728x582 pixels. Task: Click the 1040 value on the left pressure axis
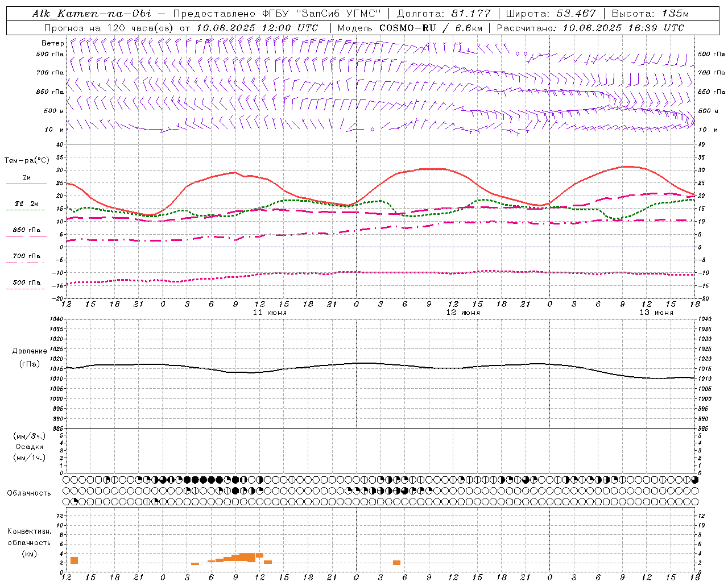click(x=56, y=319)
